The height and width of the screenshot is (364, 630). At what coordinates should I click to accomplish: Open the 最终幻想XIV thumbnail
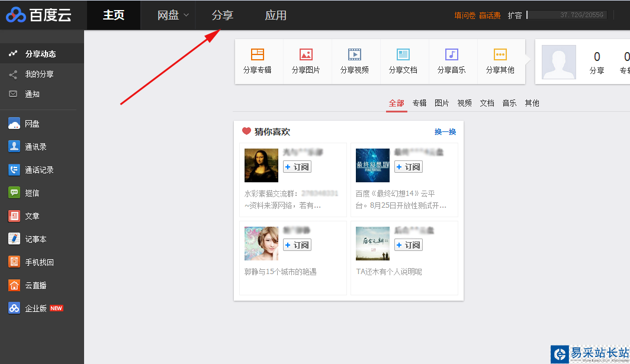(x=372, y=165)
